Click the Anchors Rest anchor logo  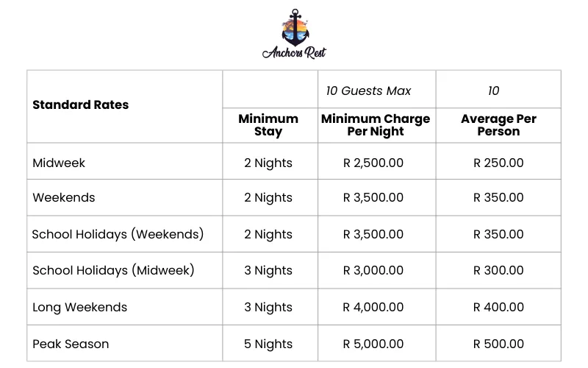[x=295, y=27]
